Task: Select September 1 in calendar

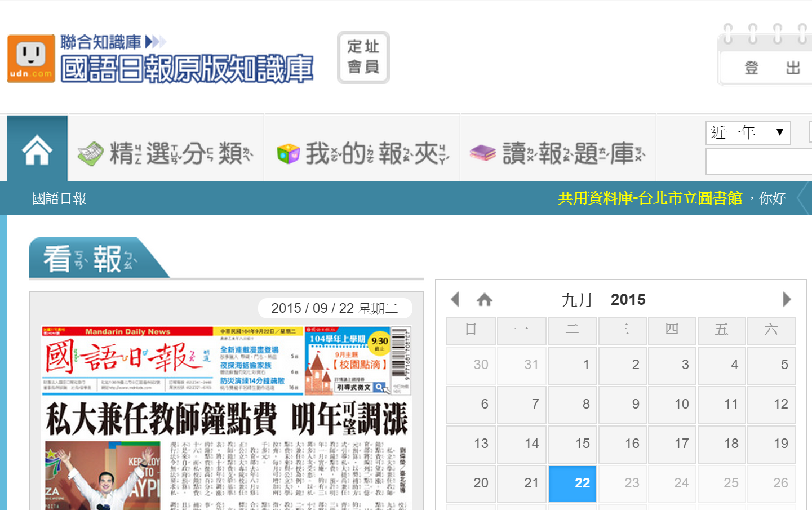Action: pyautogui.click(x=573, y=365)
